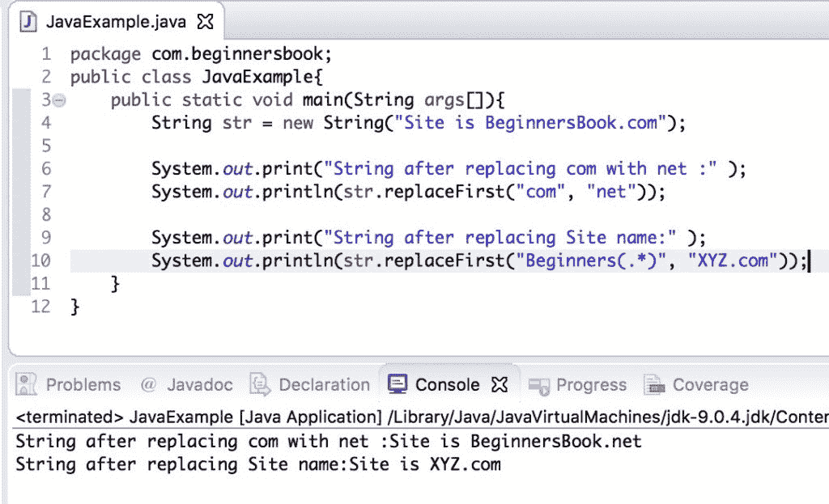Collapse the main method fold on line 3
Screen dimensions: 829x504
tap(61, 100)
